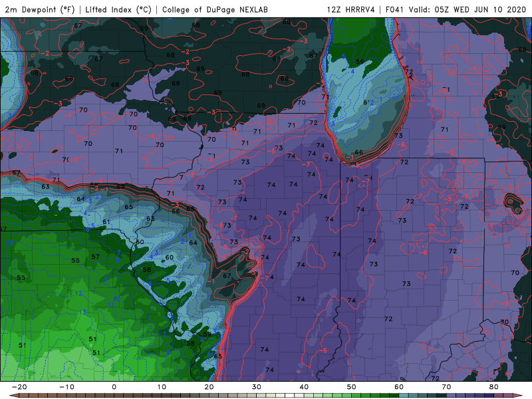The width and height of the screenshot is (532, 399).
Task: Click the "-10" label on the color scale
Action: (66, 387)
